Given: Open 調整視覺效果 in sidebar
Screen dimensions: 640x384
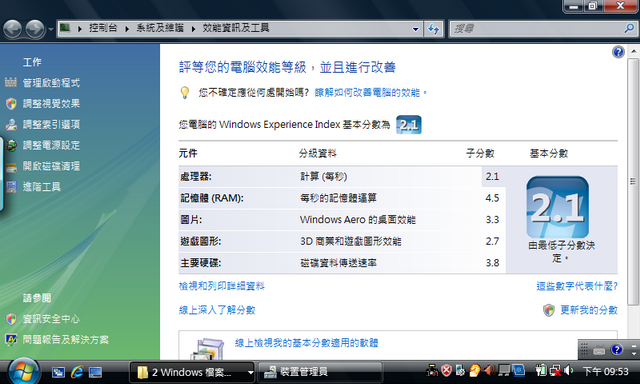Looking at the screenshot, I should point(51,104).
